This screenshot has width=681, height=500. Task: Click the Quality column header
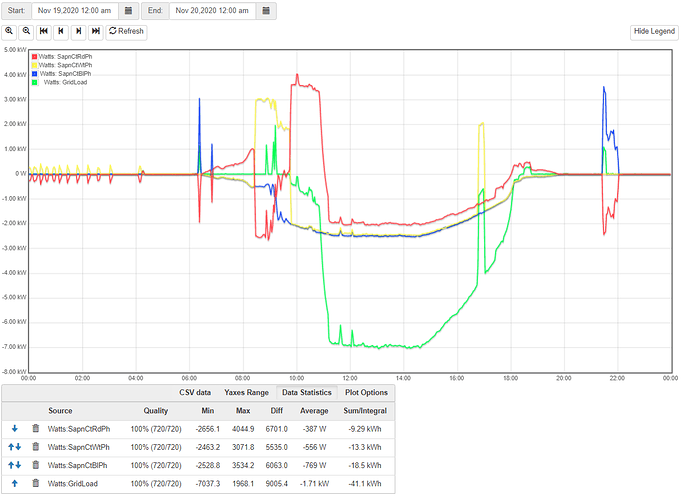coord(155,411)
